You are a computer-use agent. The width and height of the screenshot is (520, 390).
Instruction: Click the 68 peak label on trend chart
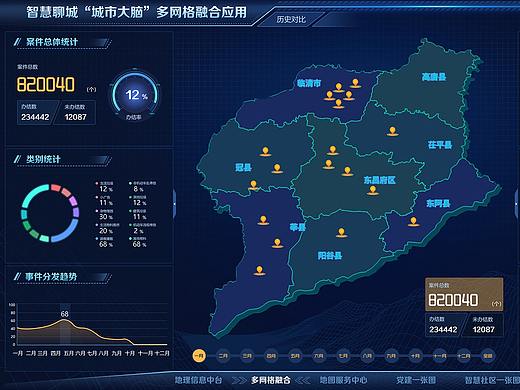click(x=64, y=314)
